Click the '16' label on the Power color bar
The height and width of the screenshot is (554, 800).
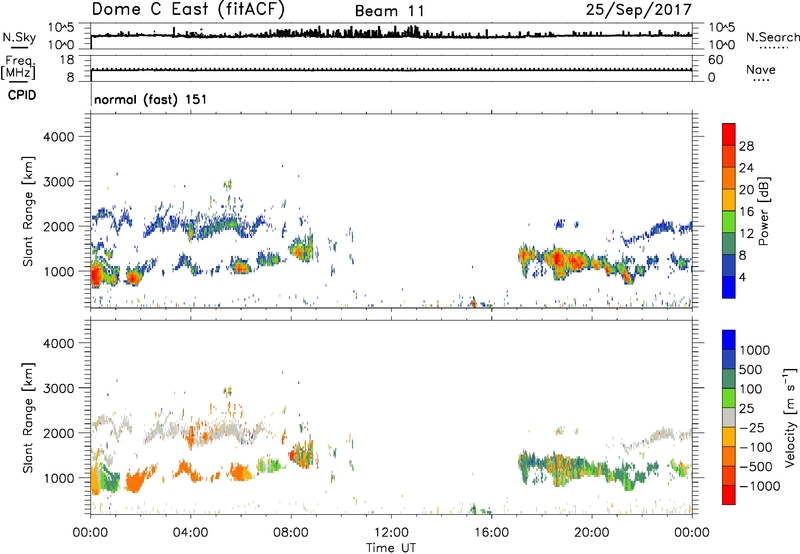point(746,212)
